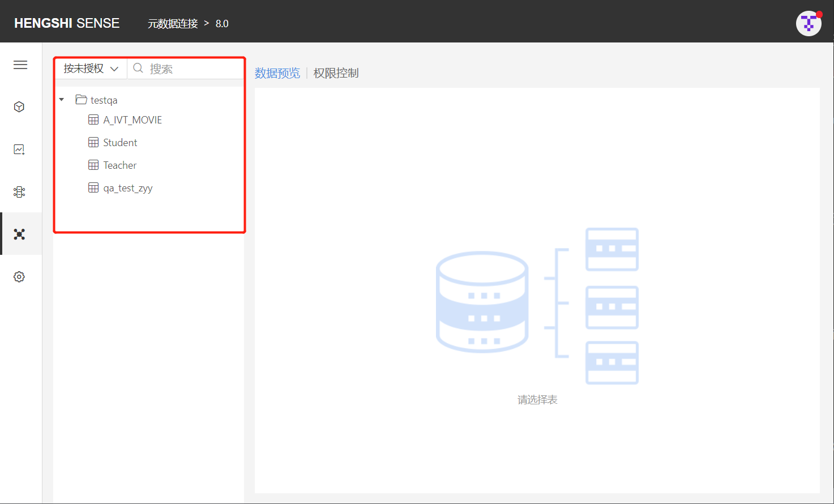Open the chart icon in sidebar
Image resolution: width=834 pixels, height=504 pixels.
tap(19, 150)
